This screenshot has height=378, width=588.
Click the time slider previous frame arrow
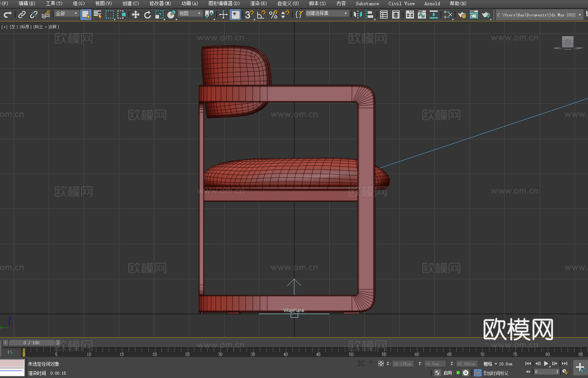[x=6, y=343]
